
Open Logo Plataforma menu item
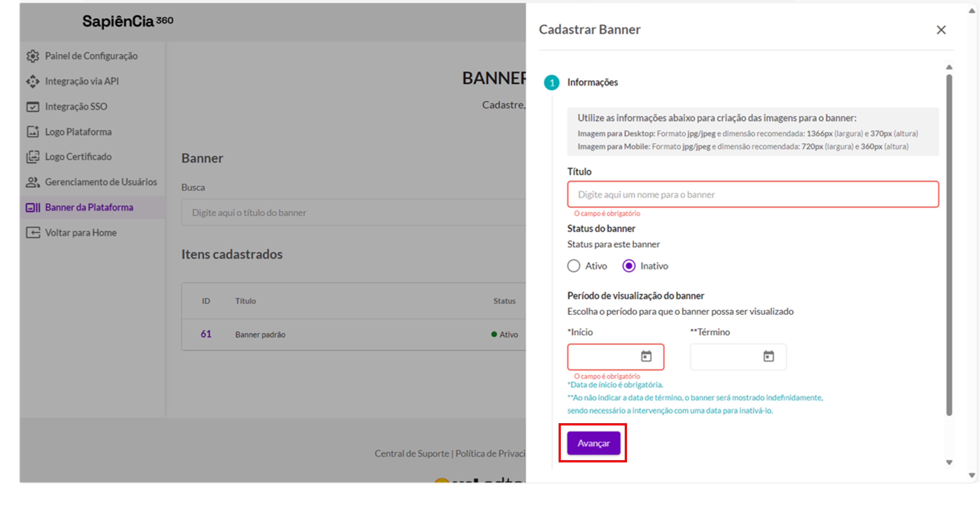(x=92, y=132)
